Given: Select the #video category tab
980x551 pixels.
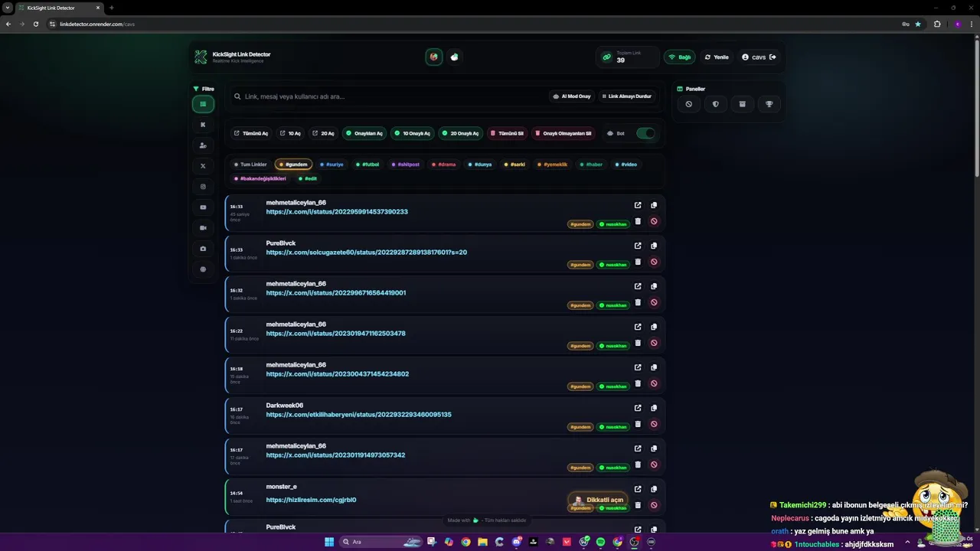Looking at the screenshot, I should [x=626, y=165].
